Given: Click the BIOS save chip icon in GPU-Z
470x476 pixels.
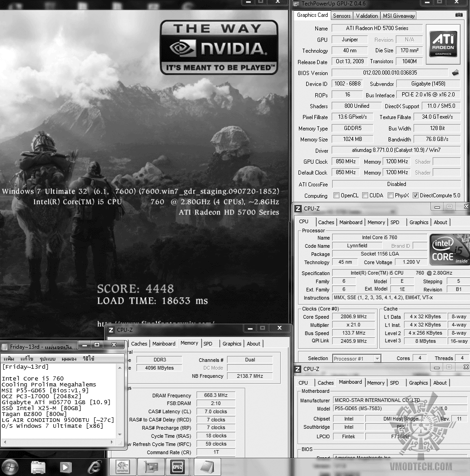Looking at the screenshot, I should pyautogui.click(x=455, y=73).
